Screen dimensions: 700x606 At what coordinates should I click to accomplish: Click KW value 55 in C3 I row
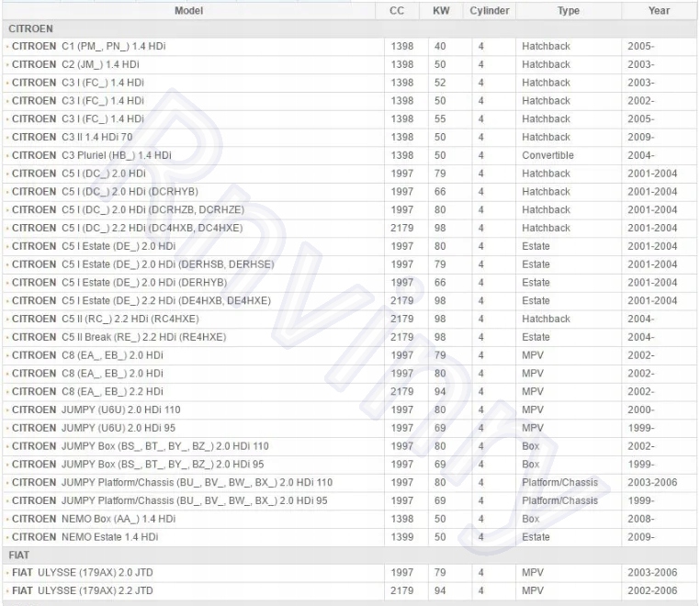point(440,119)
